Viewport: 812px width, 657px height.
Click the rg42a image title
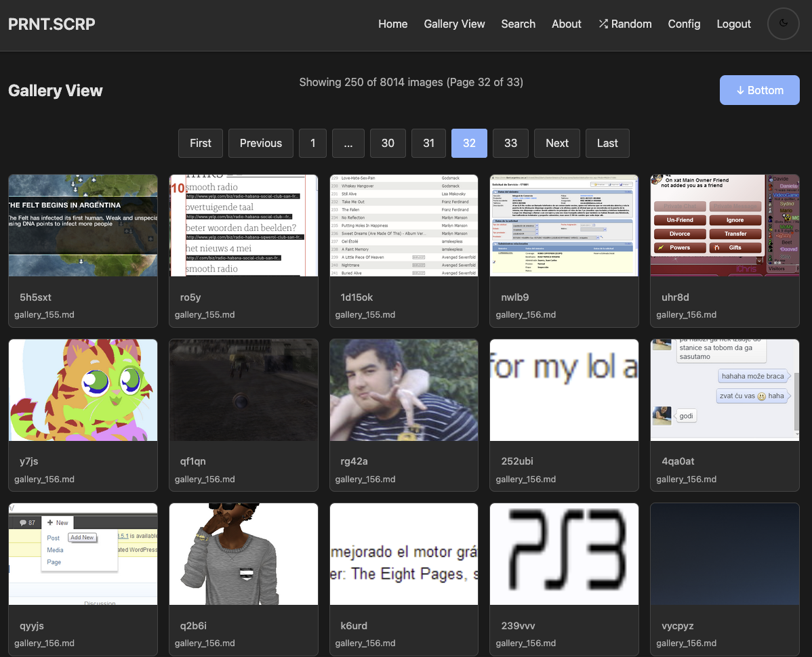pos(354,461)
